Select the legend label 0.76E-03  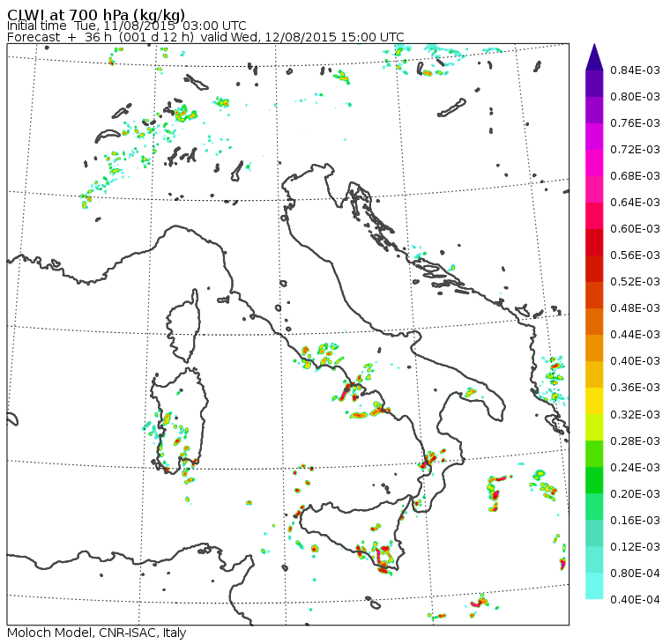pyautogui.click(x=635, y=123)
